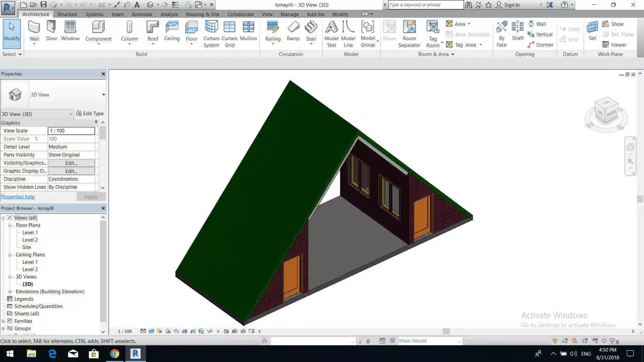
Task: Select the Window tool
Action: point(70,31)
